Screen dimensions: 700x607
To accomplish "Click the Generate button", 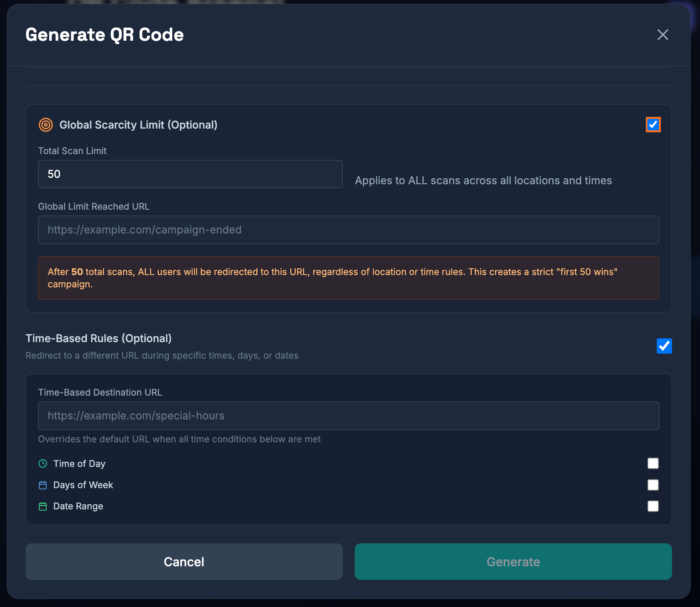I will [x=513, y=562].
